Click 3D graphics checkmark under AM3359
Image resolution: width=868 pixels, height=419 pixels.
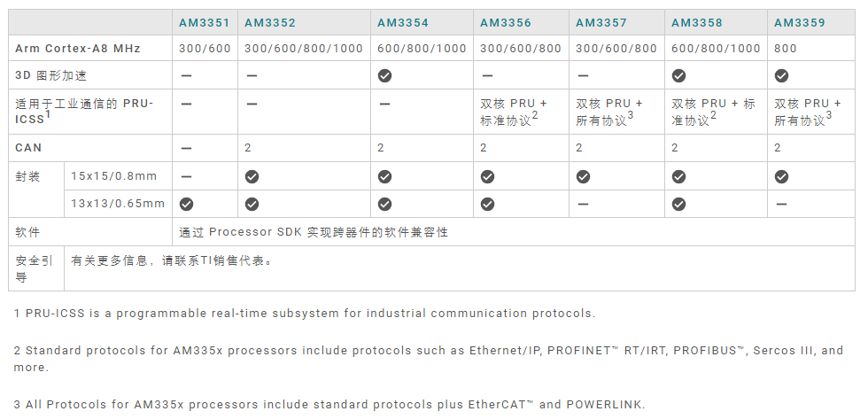point(781,75)
